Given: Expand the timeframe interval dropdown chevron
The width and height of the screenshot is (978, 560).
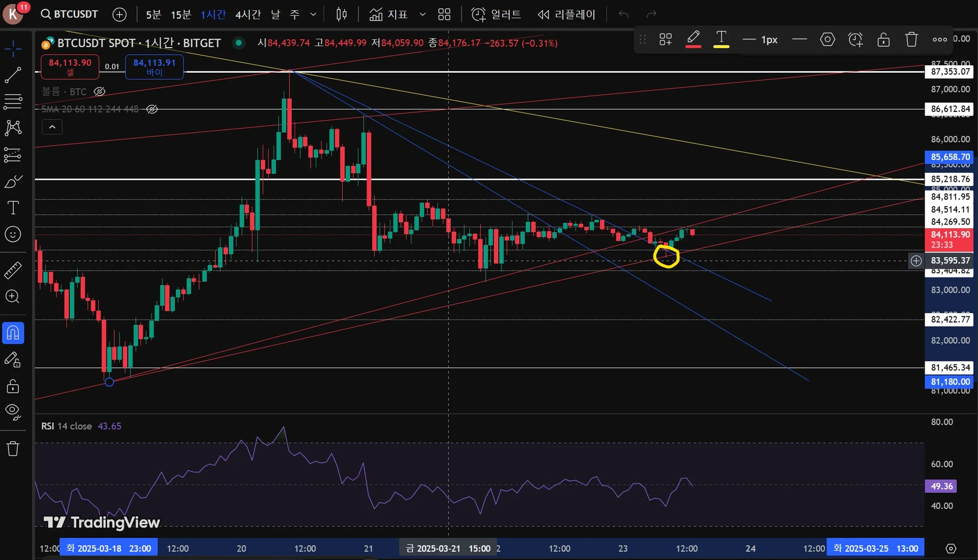Looking at the screenshot, I should tap(313, 15).
